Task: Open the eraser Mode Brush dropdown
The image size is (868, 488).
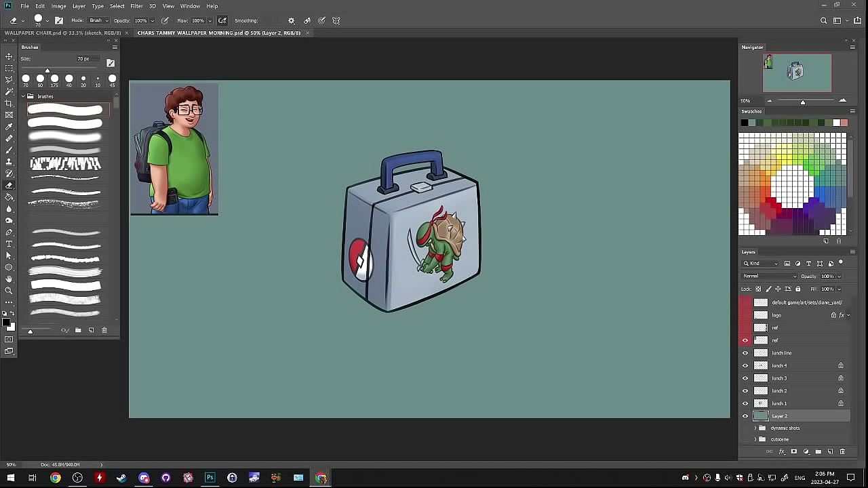Action: 98,20
